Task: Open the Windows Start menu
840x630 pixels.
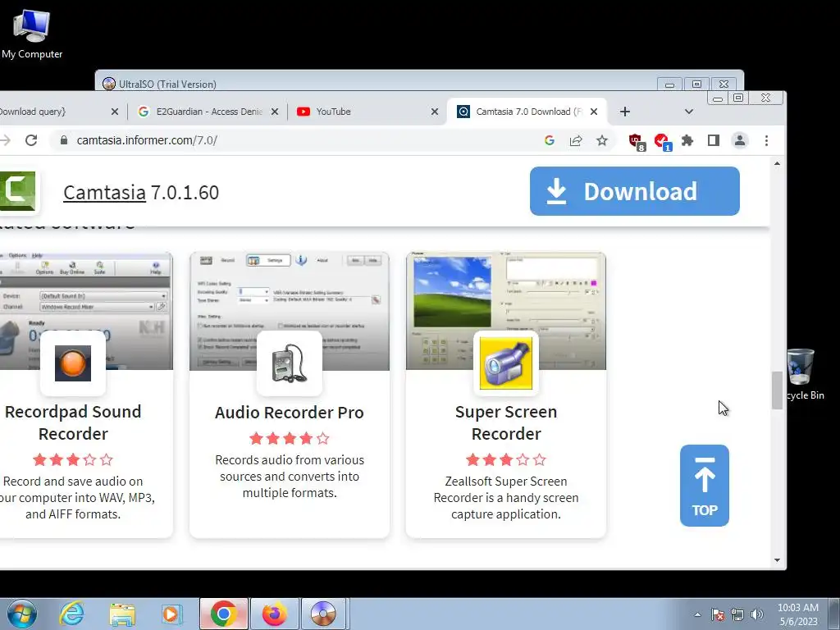Action: (x=22, y=614)
